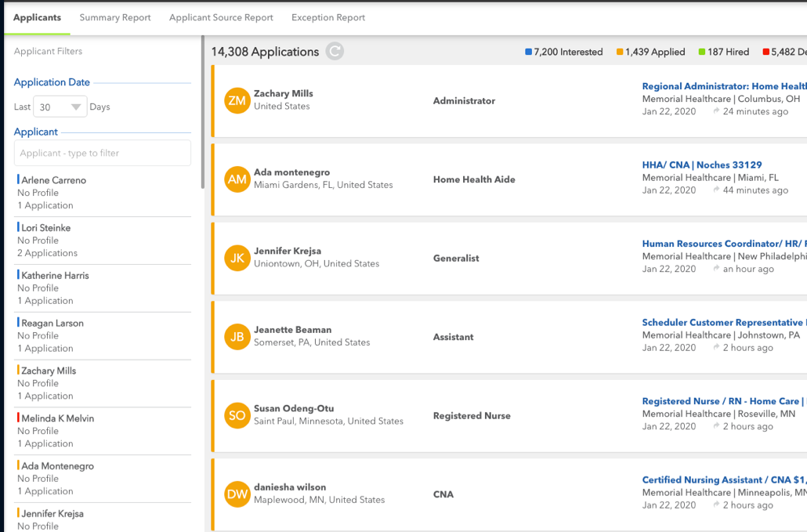
Task: Click the Application Date section heading
Action: coord(52,82)
